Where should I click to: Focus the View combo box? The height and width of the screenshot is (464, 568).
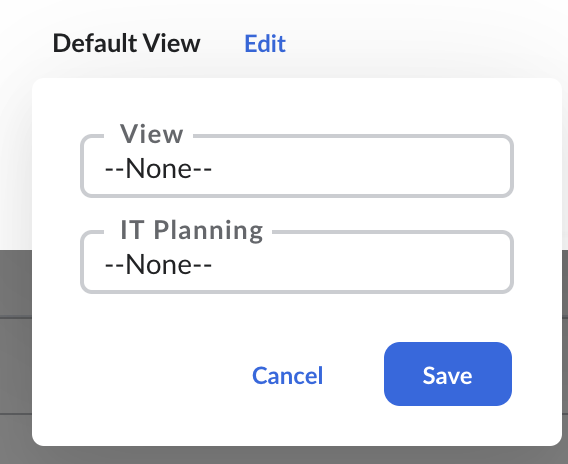click(x=297, y=166)
